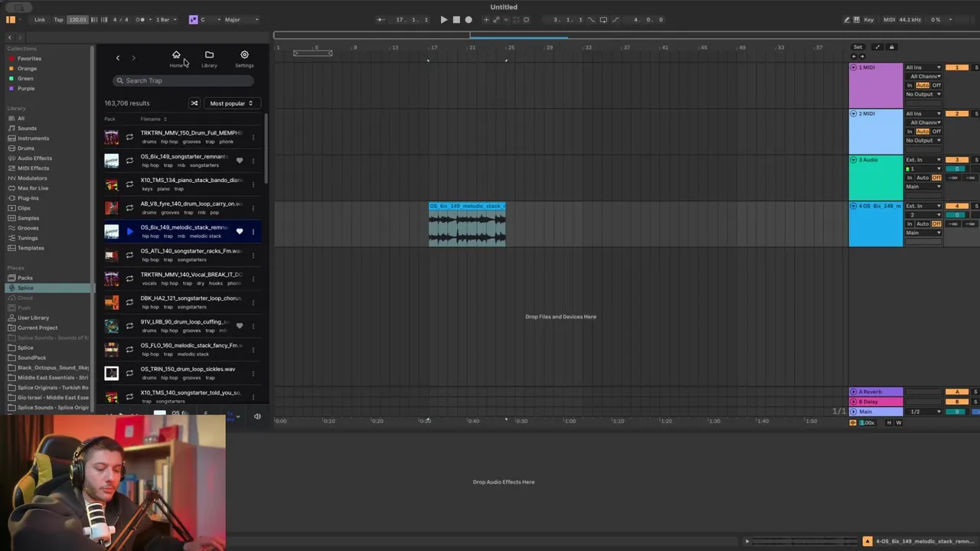This screenshot has height=551, width=980.
Task: Open Splice Settings gear icon
Action: click(x=244, y=55)
